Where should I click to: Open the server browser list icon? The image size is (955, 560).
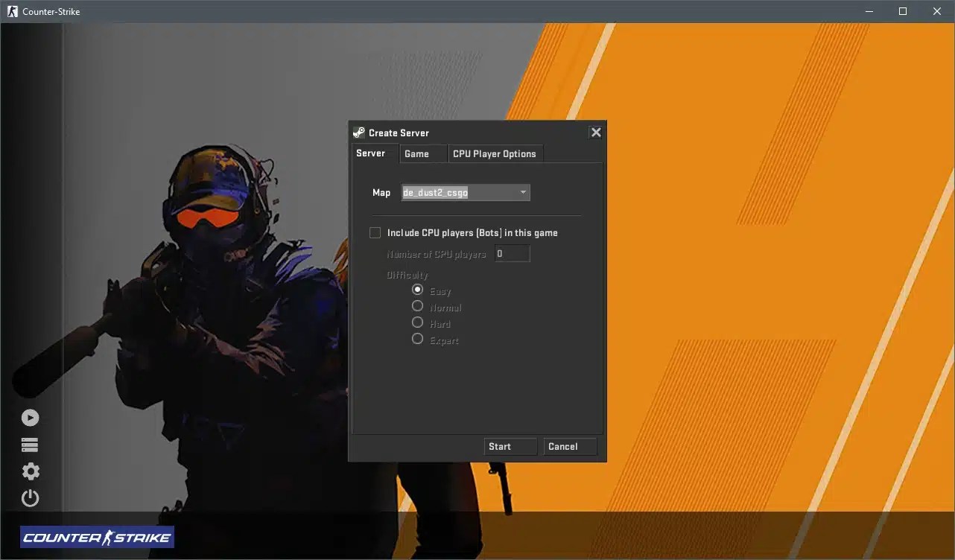[30, 445]
